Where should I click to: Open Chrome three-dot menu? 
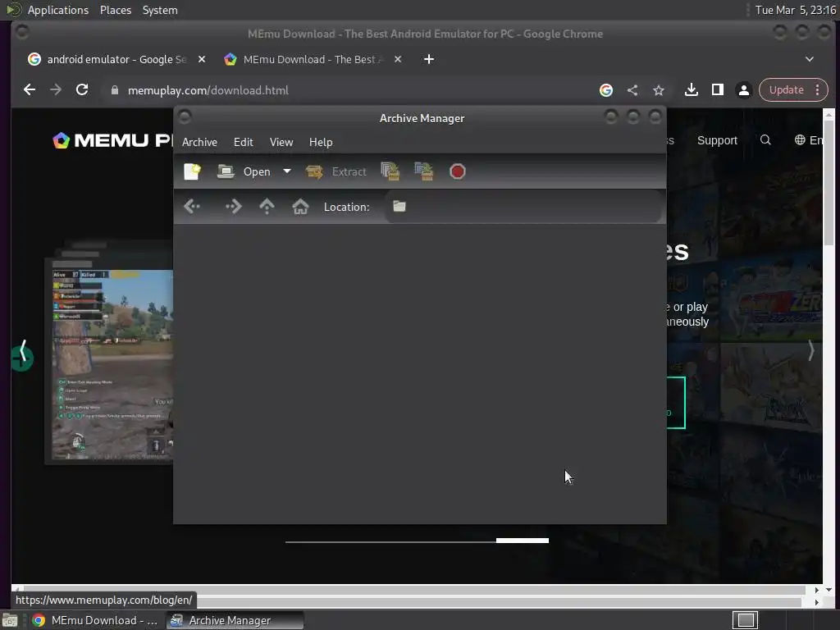click(x=817, y=90)
